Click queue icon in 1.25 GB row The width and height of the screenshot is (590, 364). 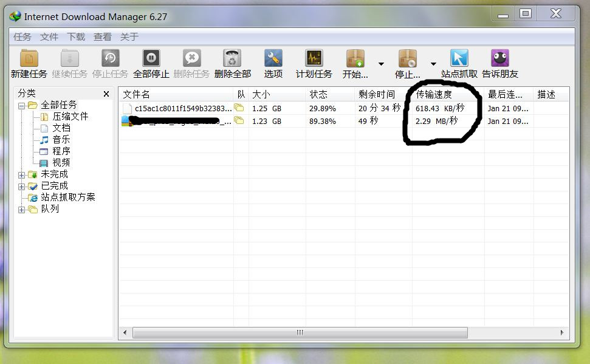tap(239, 108)
